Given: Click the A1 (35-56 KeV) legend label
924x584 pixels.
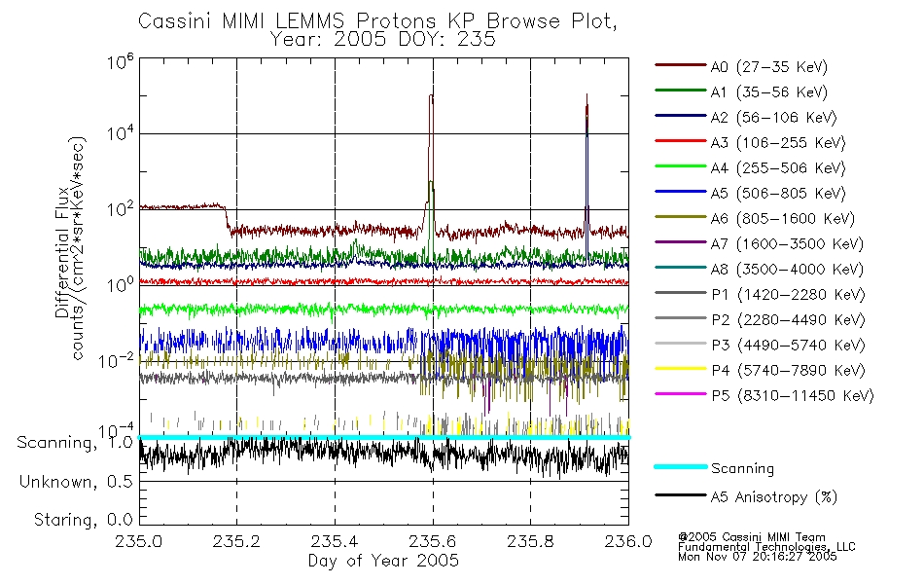Looking at the screenshot, I should (768, 92).
